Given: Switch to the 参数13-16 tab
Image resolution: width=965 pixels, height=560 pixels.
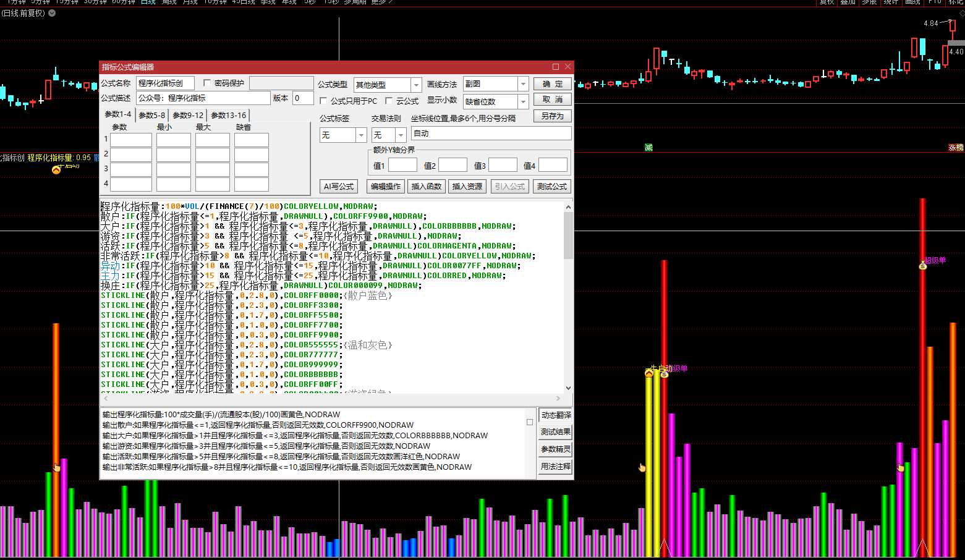Looking at the screenshot, I should click(x=228, y=115).
